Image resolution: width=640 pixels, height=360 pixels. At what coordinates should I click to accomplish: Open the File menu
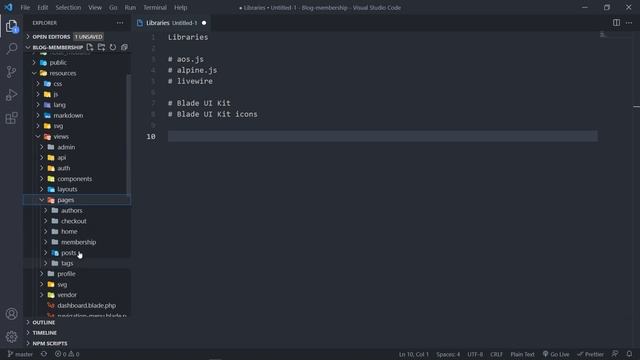25,7
